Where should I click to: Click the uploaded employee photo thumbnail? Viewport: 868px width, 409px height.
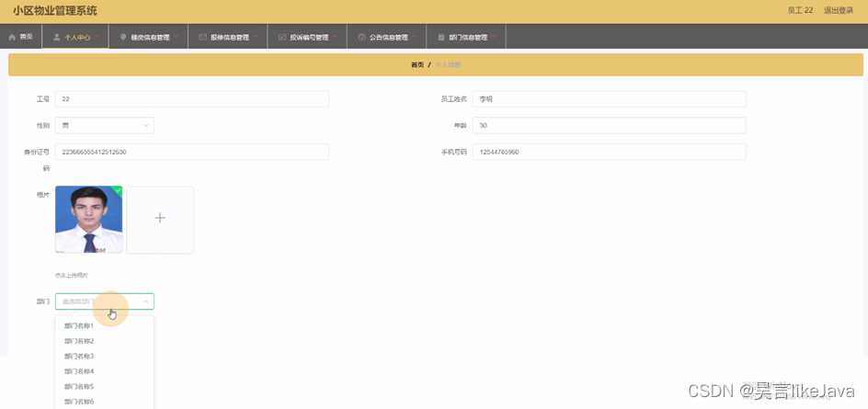click(x=88, y=220)
